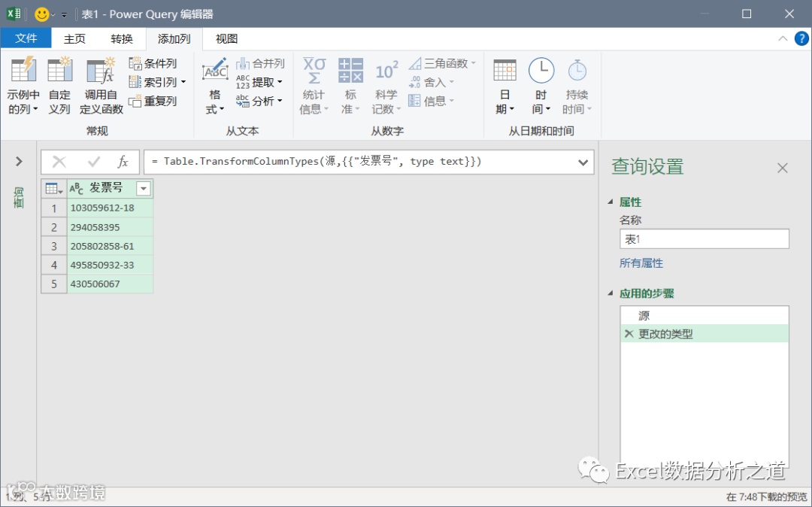Delete the 更改的类型 step with its X
Screen dimensions: 812x507
point(629,334)
